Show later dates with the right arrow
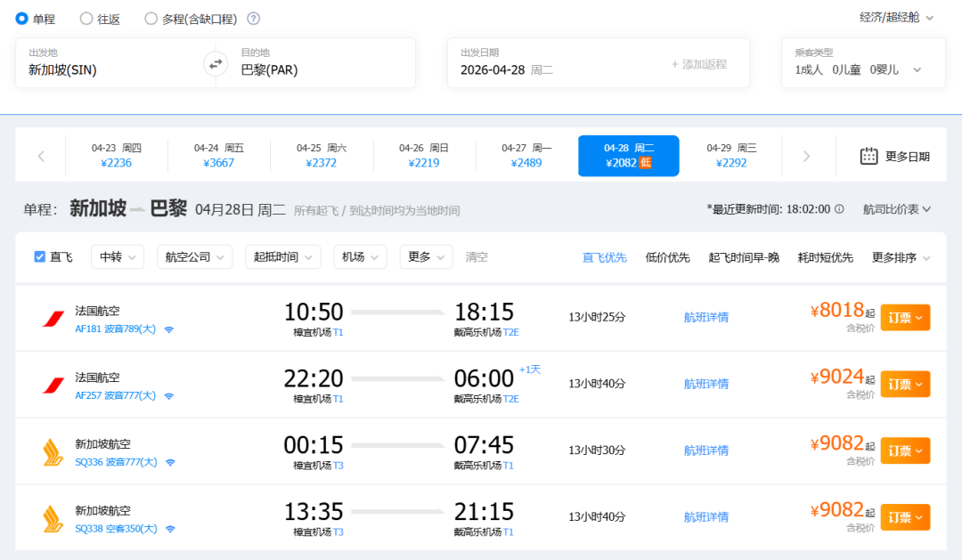The width and height of the screenshot is (962, 560). (x=806, y=156)
